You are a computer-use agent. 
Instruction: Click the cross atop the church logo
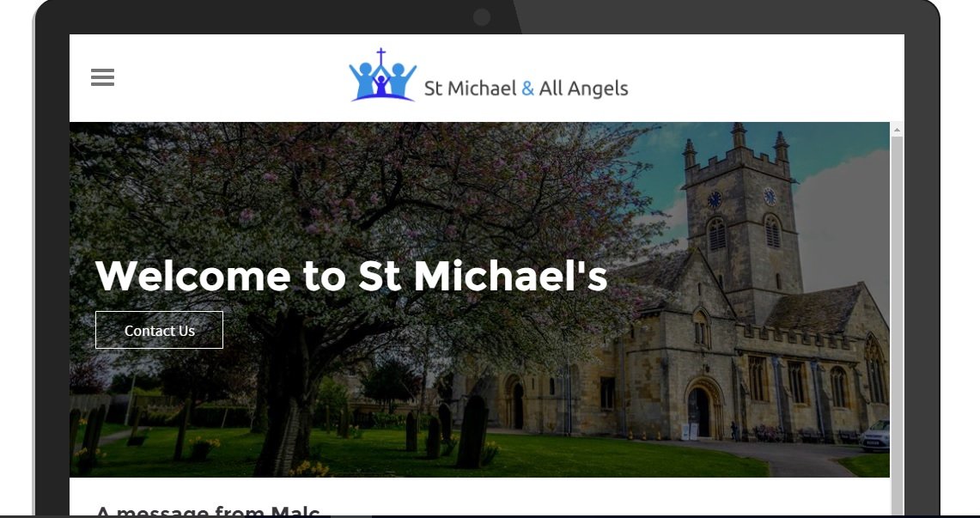(x=380, y=56)
